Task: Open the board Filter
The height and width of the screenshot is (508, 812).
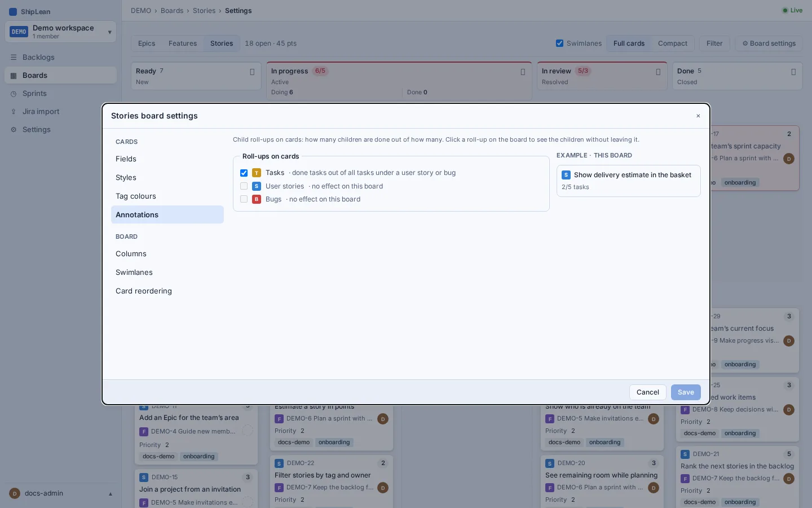Action: click(x=714, y=43)
